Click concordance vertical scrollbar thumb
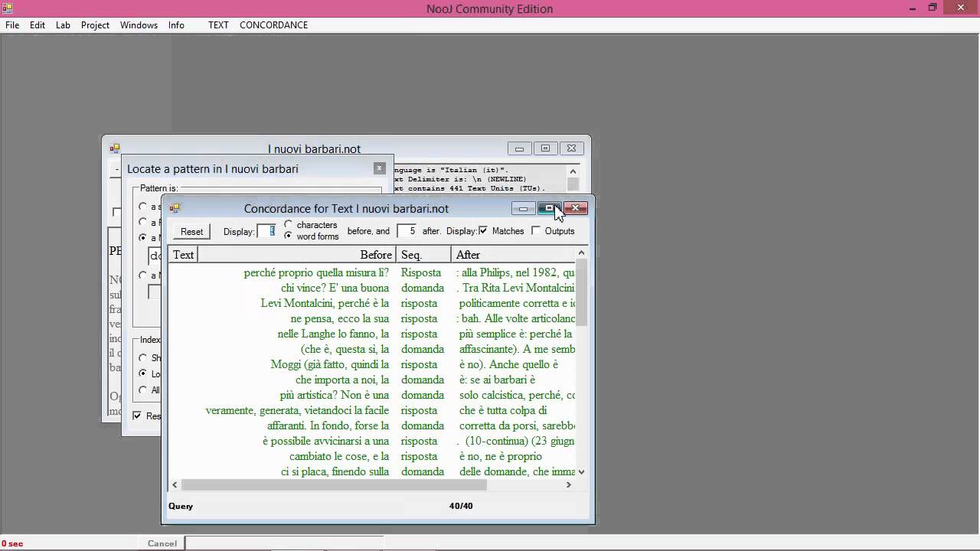 click(582, 292)
